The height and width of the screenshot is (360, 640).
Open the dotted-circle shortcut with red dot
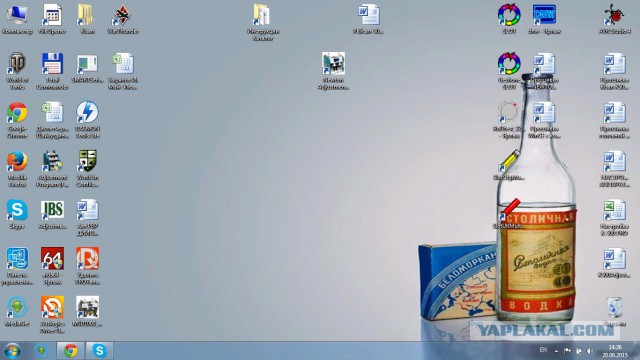pyautogui.click(x=509, y=112)
